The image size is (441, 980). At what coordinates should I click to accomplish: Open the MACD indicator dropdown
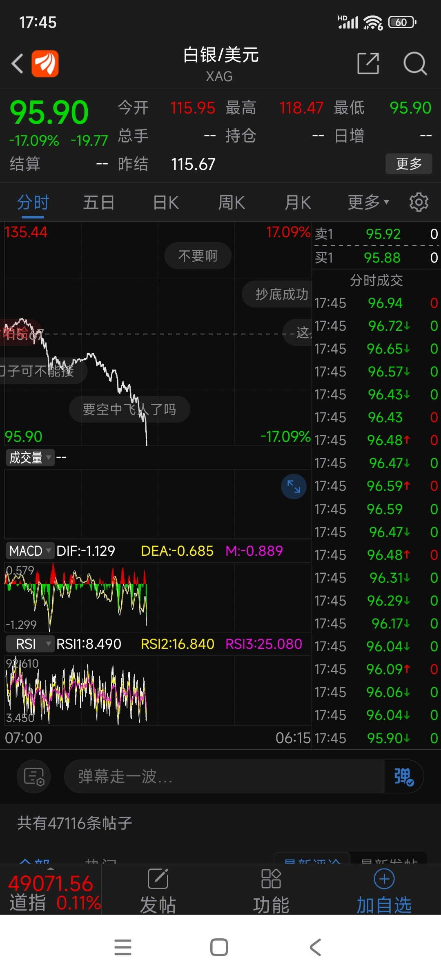pyautogui.click(x=30, y=551)
